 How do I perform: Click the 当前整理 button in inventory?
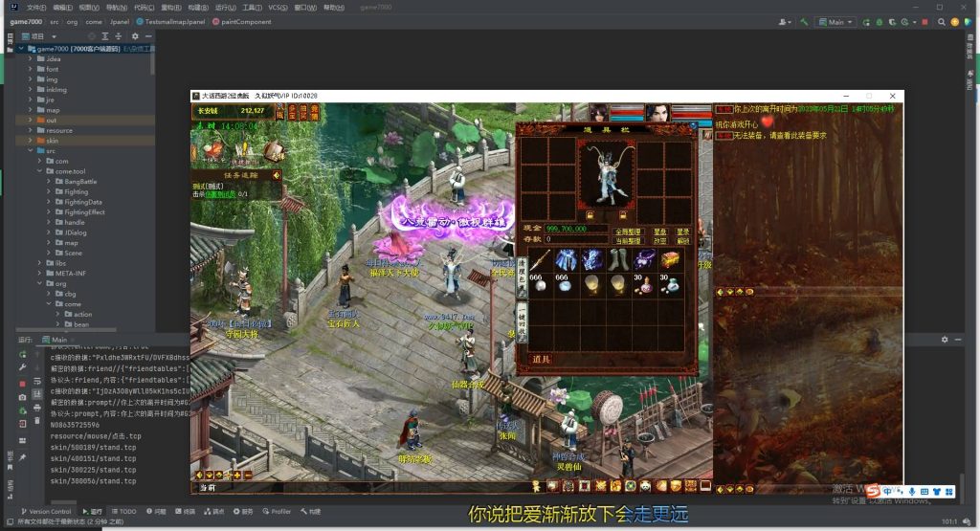628,241
